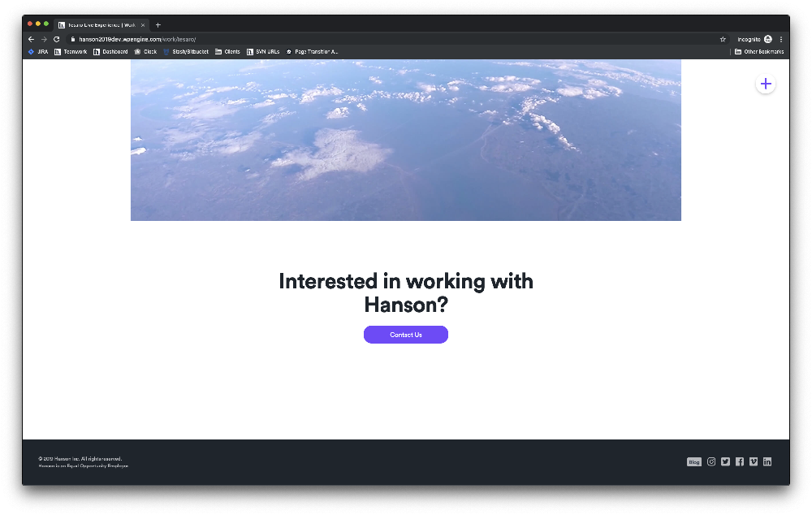This screenshot has height=515, width=812.
Task: Open a new browser tab
Action: (158, 25)
